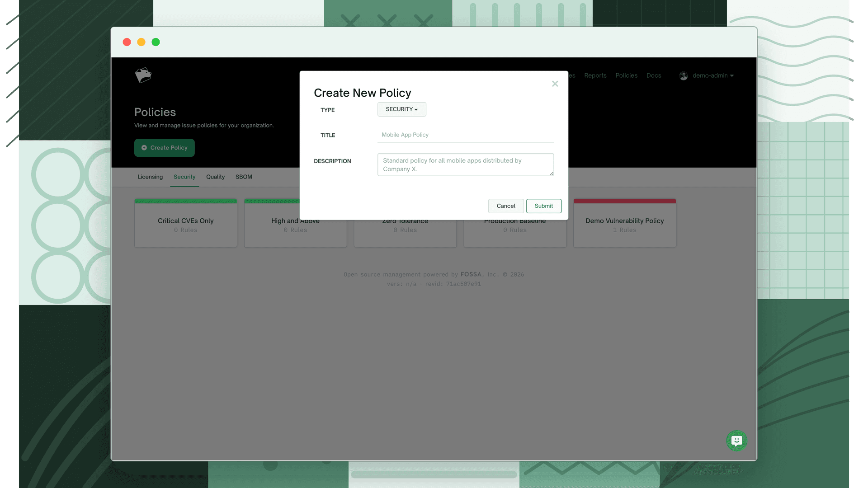Image resolution: width=868 pixels, height=488 pixels.
Task: Click the Description text area
Action: pyautogui.click(x=465, y=164)
